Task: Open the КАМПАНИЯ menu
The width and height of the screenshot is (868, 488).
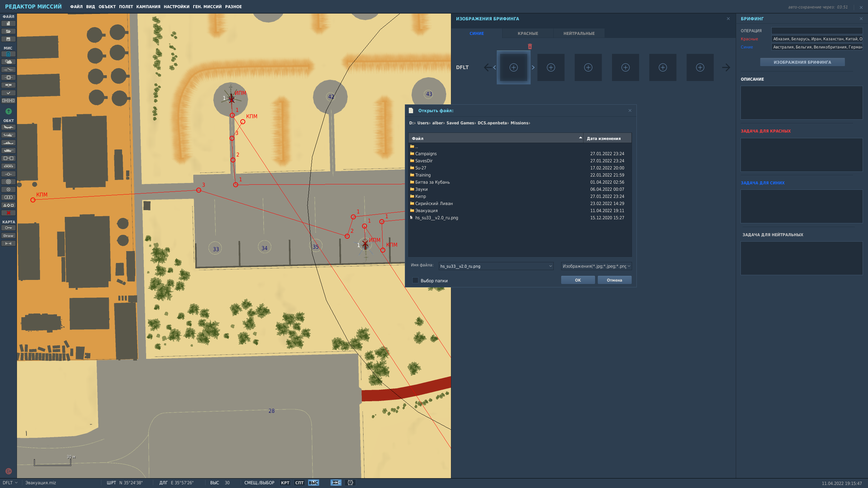Action: pos(148,7)
